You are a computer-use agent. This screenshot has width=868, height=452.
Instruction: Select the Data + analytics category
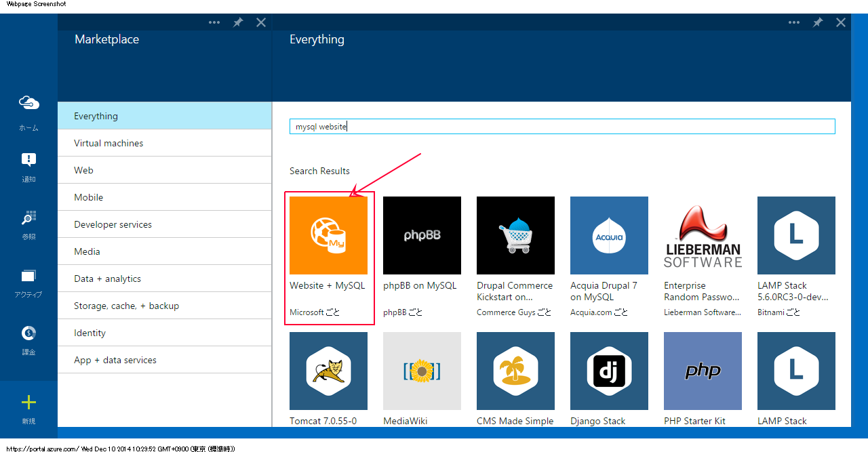point(164,279)
